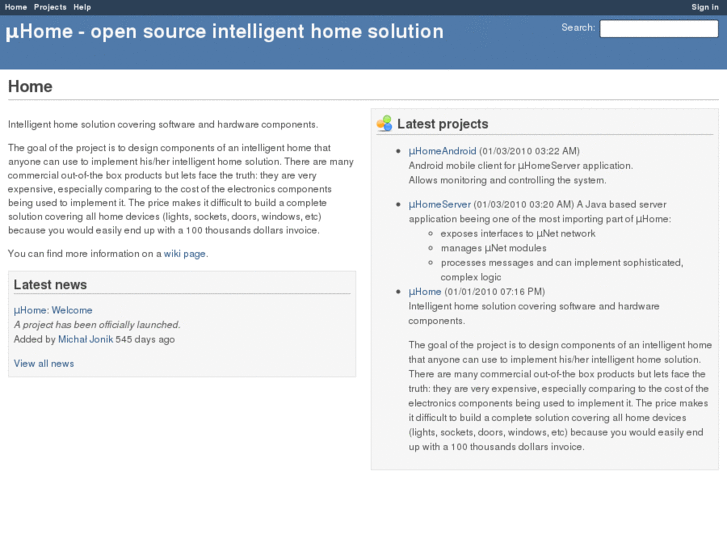Read the µHome: Welcome news item
Viewport: 727px width, 545px height.
click(x=53, y=310)
